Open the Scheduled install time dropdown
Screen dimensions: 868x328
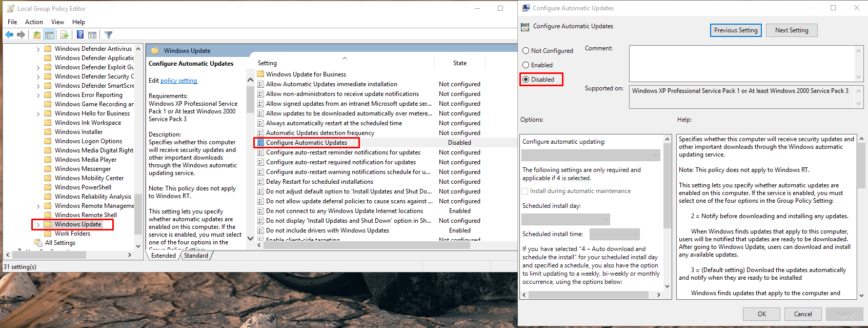coord(615,235)
